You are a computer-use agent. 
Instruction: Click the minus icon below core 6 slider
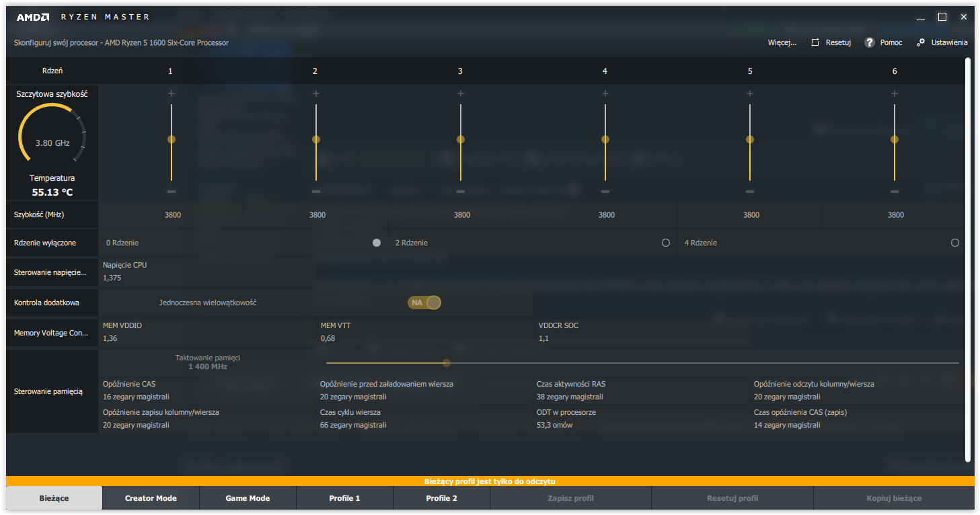895,192
